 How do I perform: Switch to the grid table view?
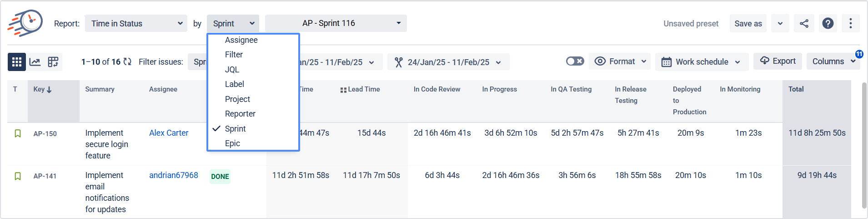17,62
